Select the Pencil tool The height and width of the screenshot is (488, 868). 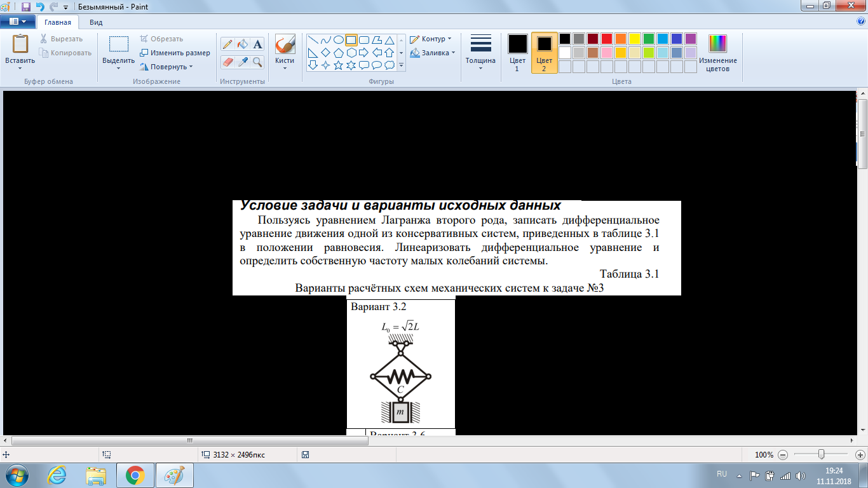click(227, 44)
